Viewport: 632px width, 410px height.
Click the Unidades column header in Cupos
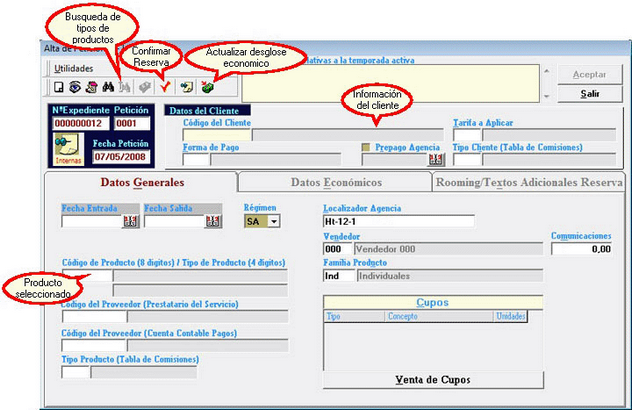tap(510, 316)
